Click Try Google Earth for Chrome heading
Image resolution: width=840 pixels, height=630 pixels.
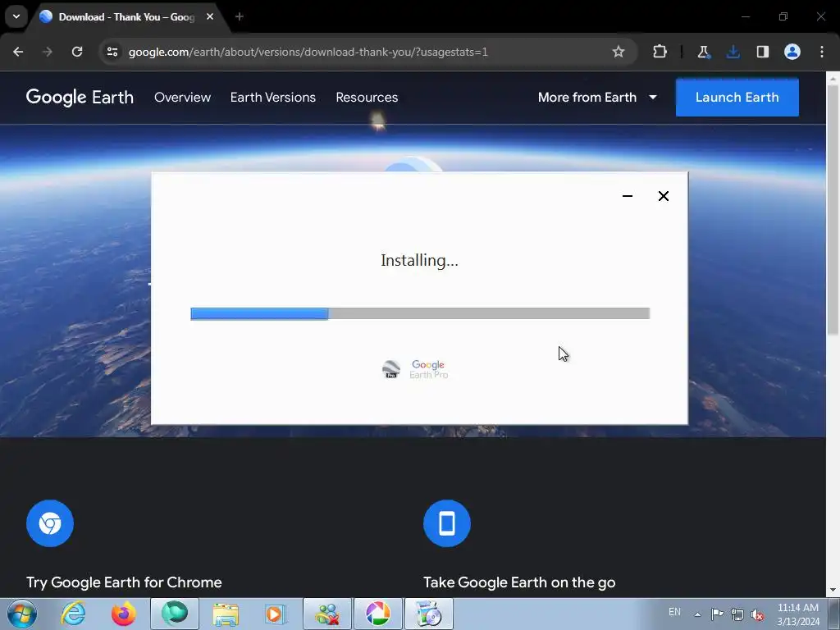pyautogui.click(x=125, y=582)
